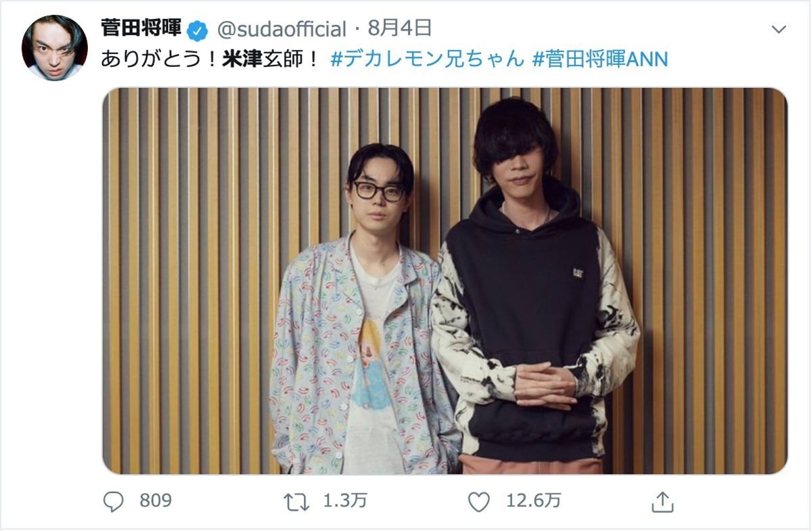The height and width of the screenshot is (531, 812).
Task: Open the reply speech bubble icon
Action: coord(114,501)
